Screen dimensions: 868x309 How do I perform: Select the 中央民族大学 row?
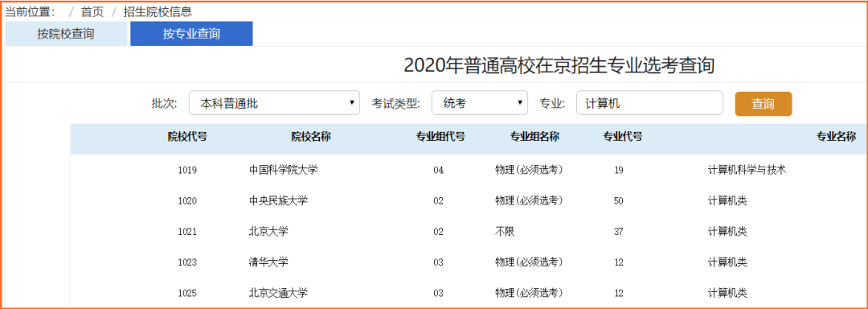[x=469, y=200]
